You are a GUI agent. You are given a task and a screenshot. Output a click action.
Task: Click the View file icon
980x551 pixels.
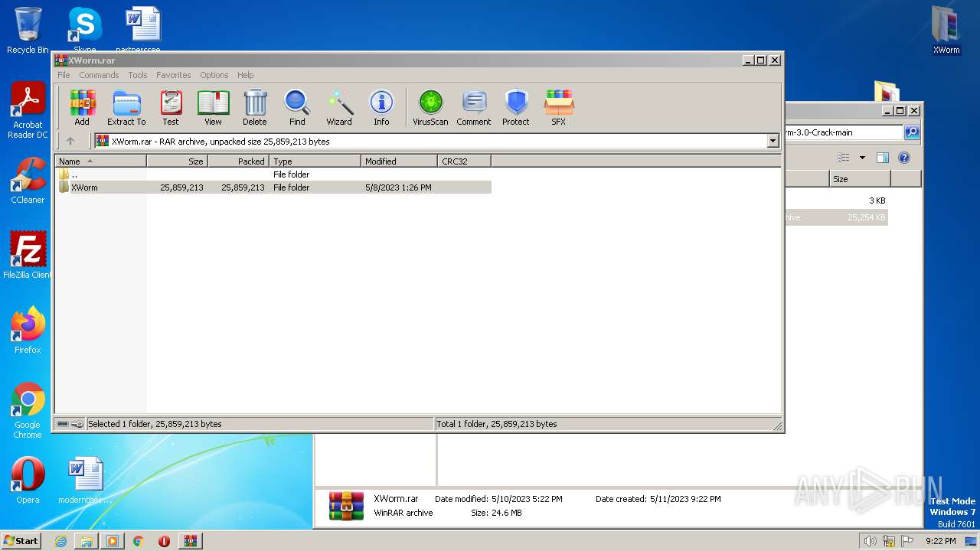pos(213,107)
